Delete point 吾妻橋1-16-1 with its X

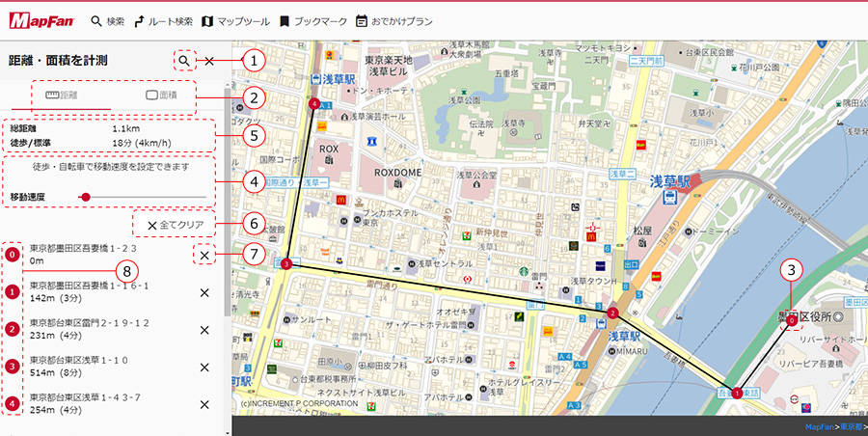click(204, 292)
